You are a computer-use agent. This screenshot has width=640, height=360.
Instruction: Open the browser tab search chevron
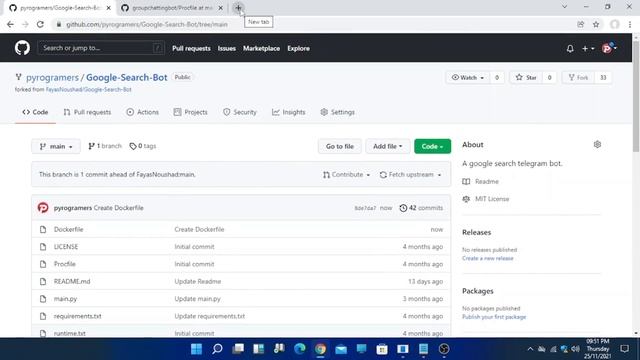(x=564, y=7)
